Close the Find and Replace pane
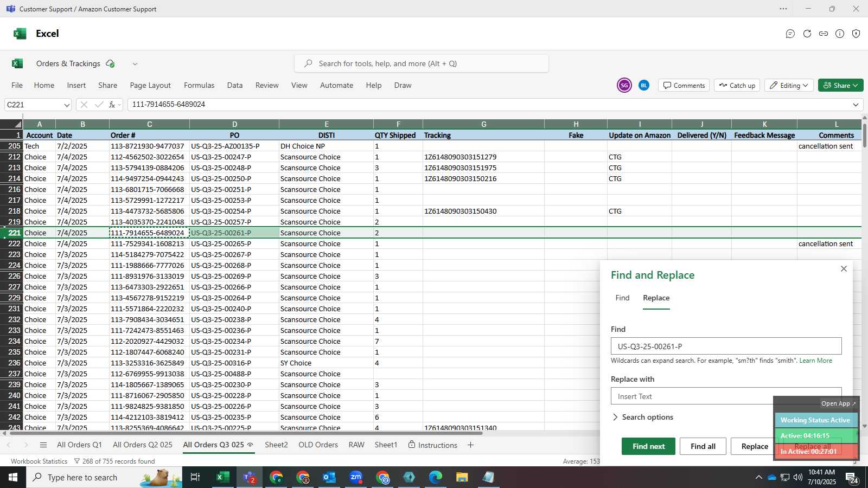 [x=844, y=269]
